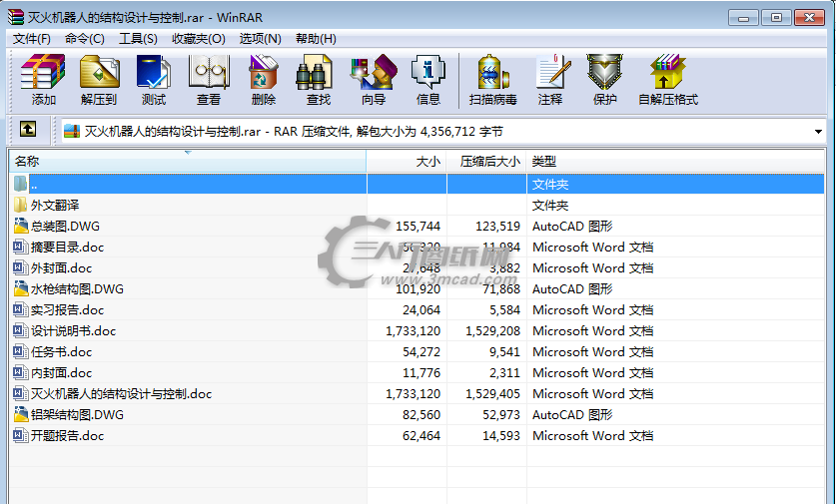Select the 外封面.doc file name
Screen dimensions: 836x504
[61, 268]
